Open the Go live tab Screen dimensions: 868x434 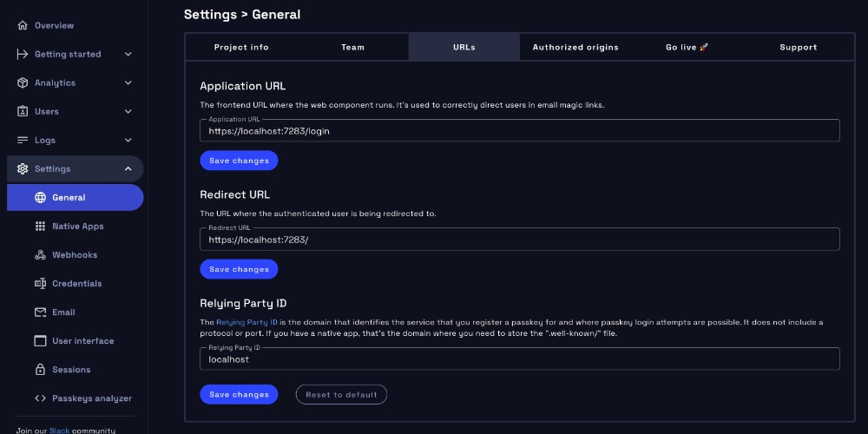click(x=687, y=47)
